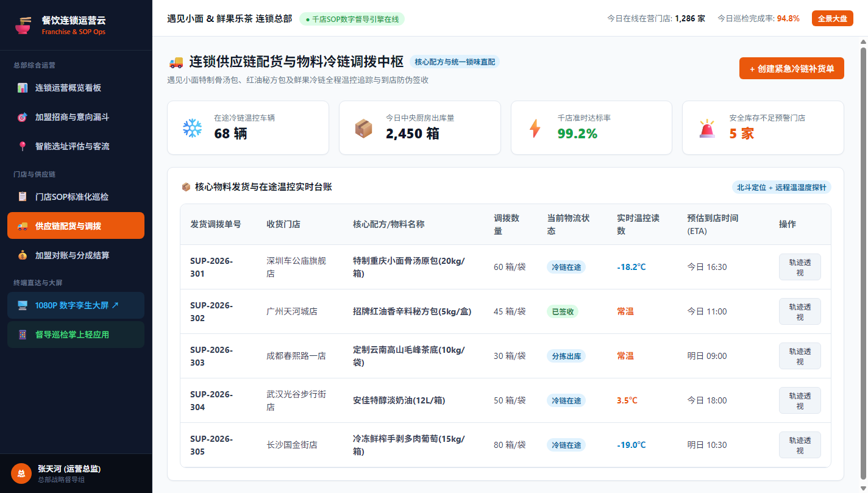Select 供应链配货与调拨 menu item
Image resolution: width=868 pixels, height=493 pixels.
coord(76,226)
